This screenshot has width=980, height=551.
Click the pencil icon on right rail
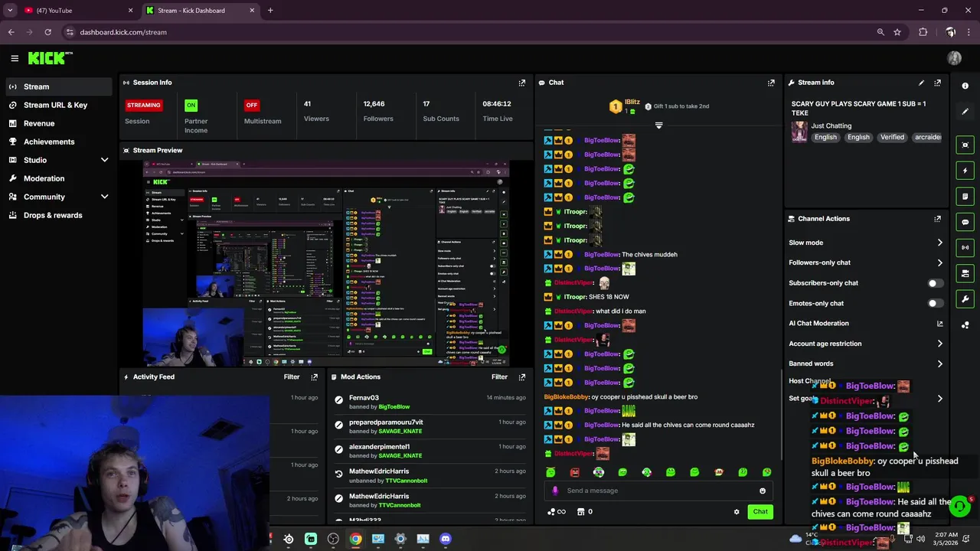click(x=965, y=112)
